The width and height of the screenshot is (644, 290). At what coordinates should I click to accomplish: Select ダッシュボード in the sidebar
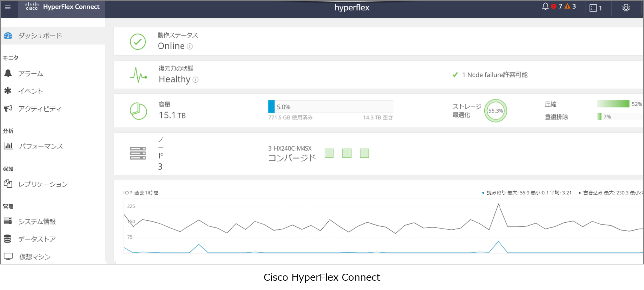(x=53, y=36)
